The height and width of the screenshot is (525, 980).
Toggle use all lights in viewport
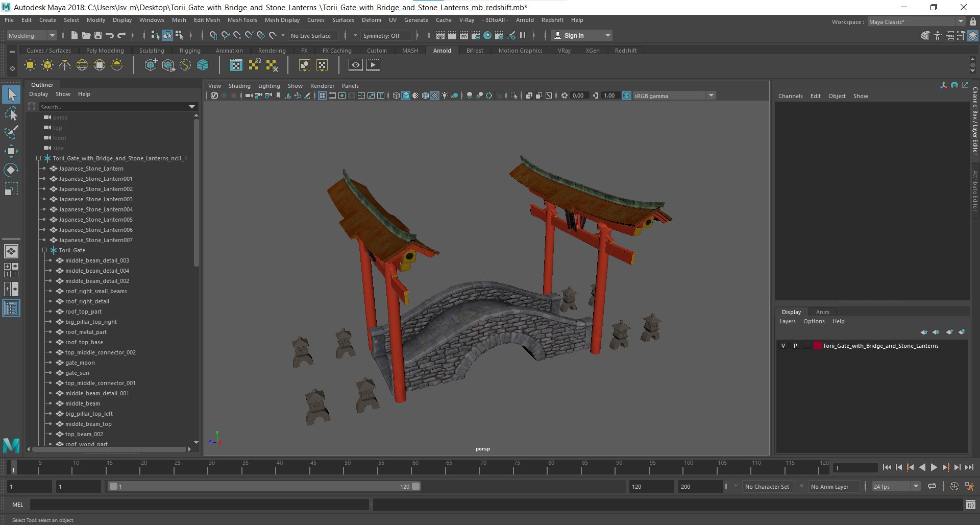click(x=445, y=96)
